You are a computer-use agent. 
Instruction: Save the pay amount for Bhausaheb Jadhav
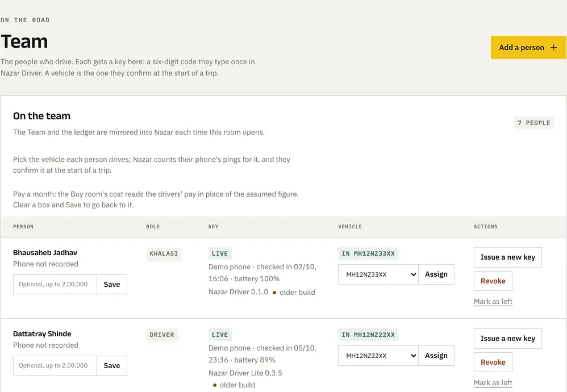click(112, 285)
